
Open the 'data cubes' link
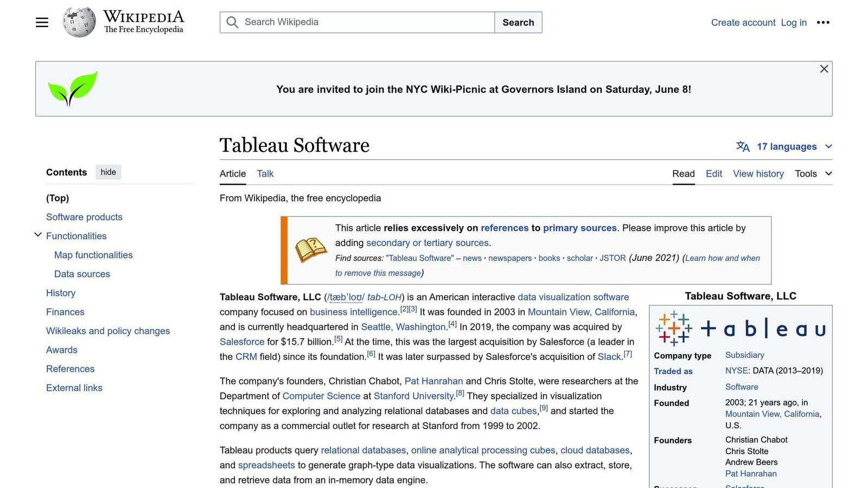pos(514,411)
